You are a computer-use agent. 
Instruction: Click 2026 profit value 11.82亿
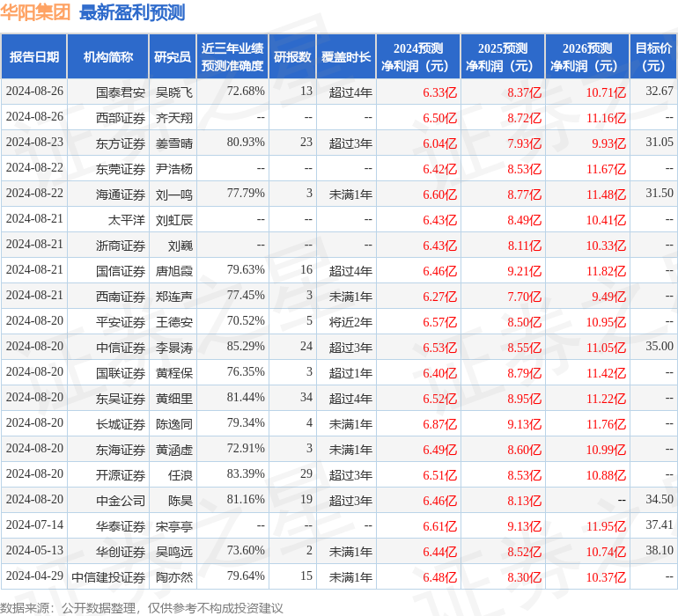coord(606,271)
